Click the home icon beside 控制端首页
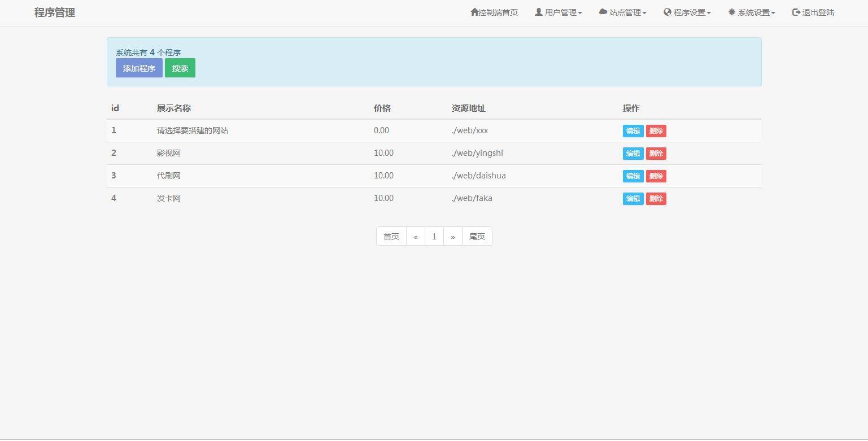Screen dimensions: 868x441 (474, 12)
